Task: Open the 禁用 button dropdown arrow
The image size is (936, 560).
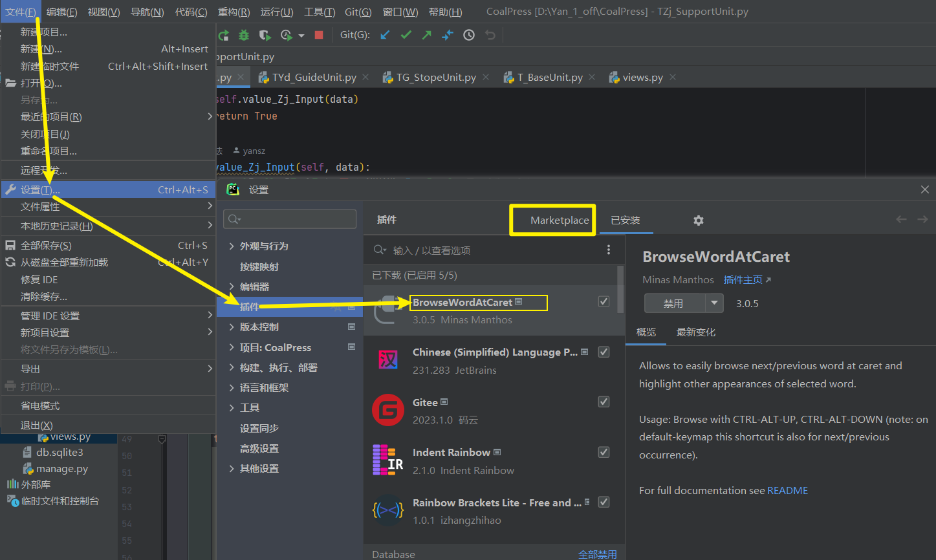Action: pos(714,303)
